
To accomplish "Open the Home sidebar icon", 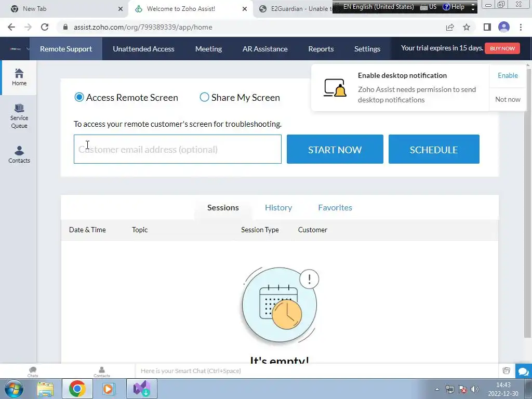I will (x=19, y=77).
